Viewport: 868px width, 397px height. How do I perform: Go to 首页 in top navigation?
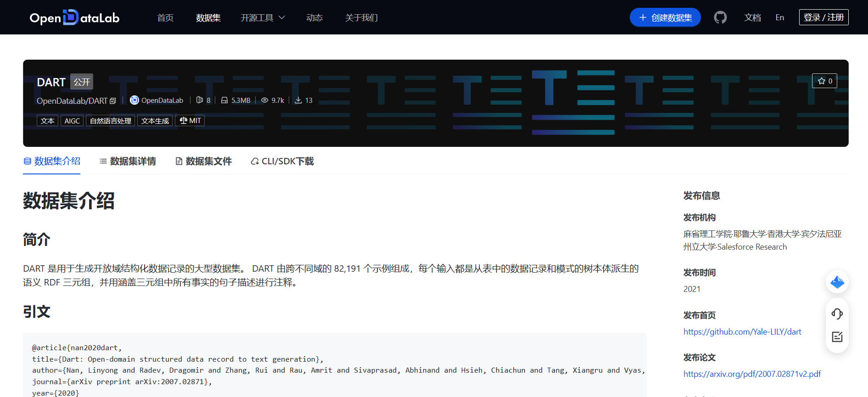pos(165,17)
